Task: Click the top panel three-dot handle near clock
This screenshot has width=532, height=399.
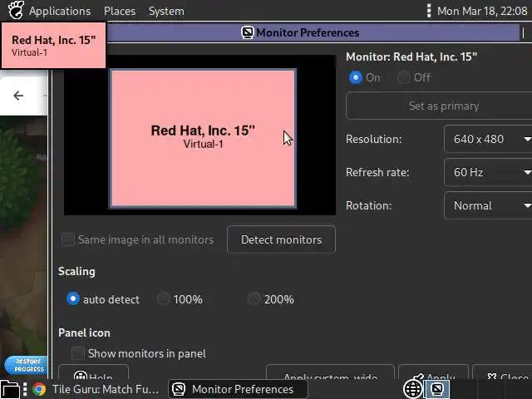Action: (x=429, y=11)
